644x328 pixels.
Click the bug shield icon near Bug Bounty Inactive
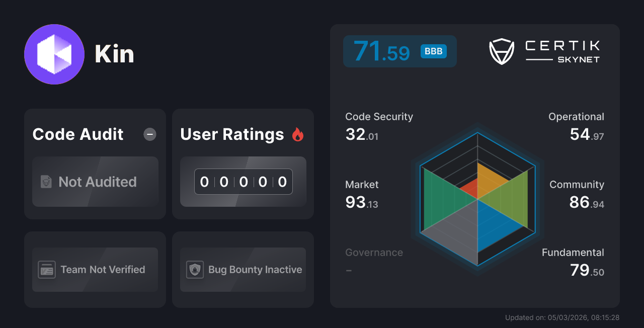pyautogui.click(x=195, y=270)
